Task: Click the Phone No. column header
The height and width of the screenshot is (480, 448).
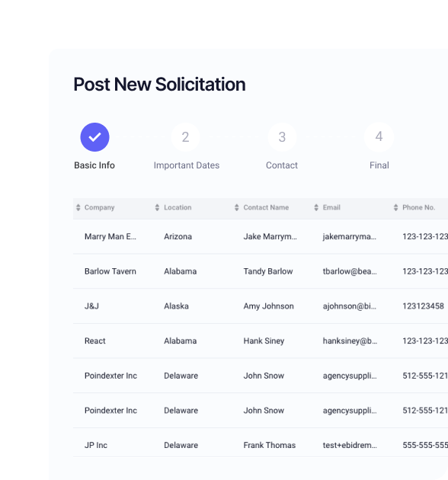Action: coord(418,207)
